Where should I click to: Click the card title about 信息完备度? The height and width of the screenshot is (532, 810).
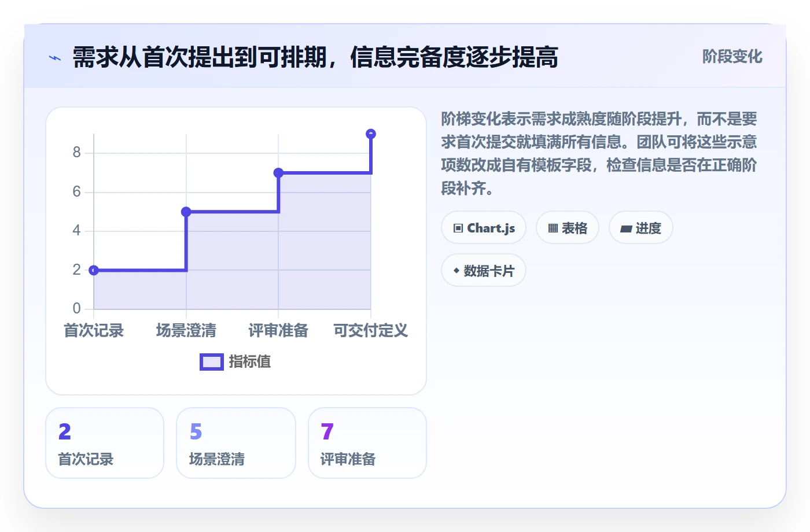pos(315,57)
